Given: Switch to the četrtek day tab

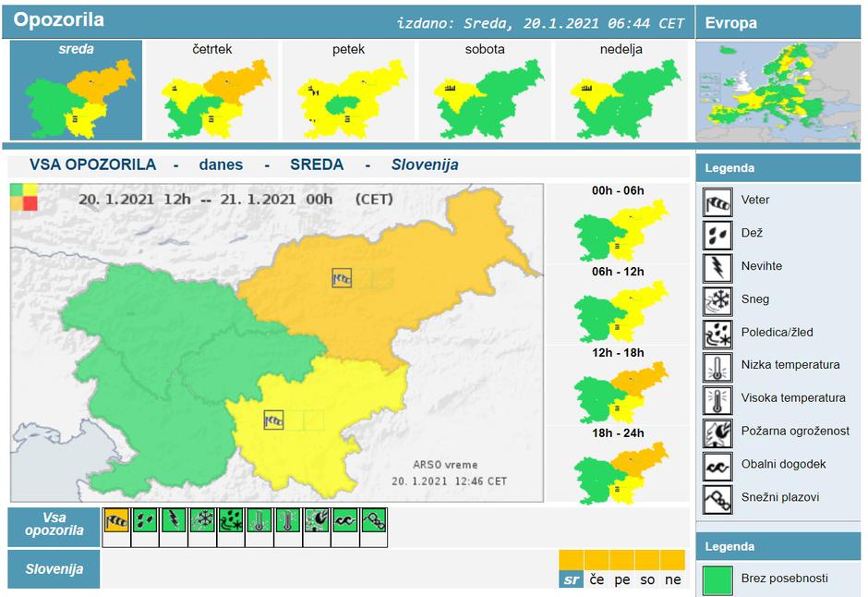Looking at the screenshot, I should coord(212,90).
